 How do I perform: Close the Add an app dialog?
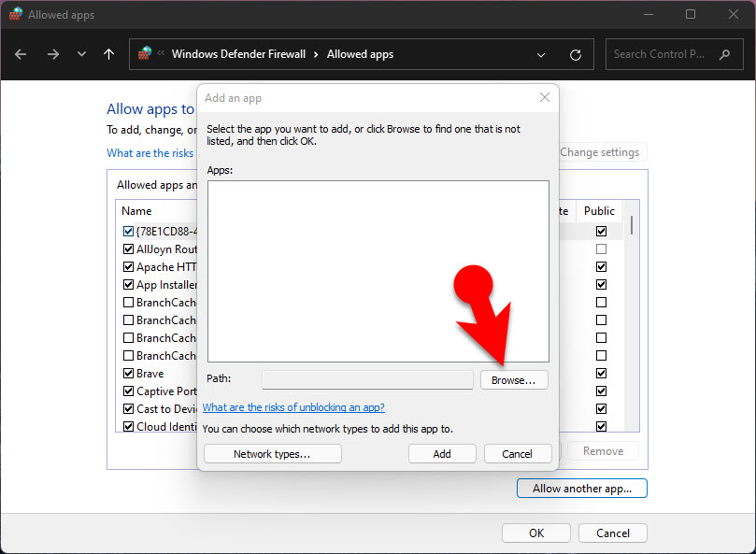pos(545,97)
